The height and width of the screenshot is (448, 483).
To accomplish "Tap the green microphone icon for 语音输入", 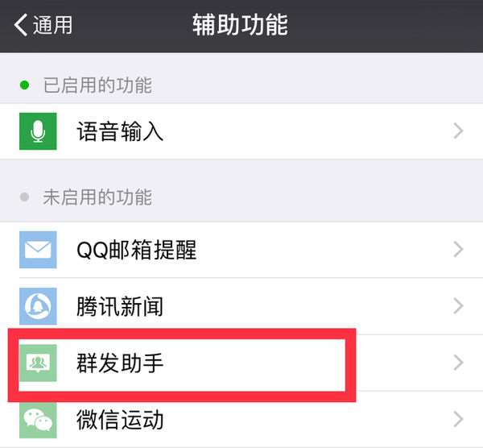I will tap(38, 131).
